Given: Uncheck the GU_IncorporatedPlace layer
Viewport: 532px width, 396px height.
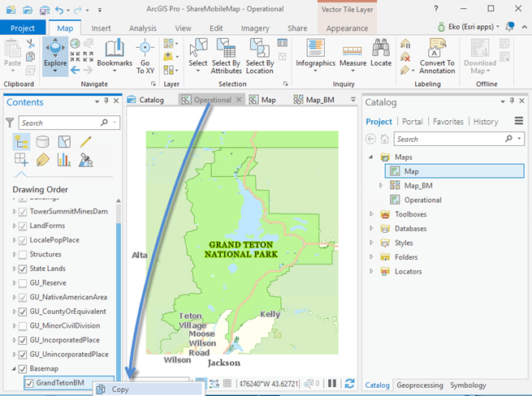Looking at the screenshot, I should tap(23, 340).
